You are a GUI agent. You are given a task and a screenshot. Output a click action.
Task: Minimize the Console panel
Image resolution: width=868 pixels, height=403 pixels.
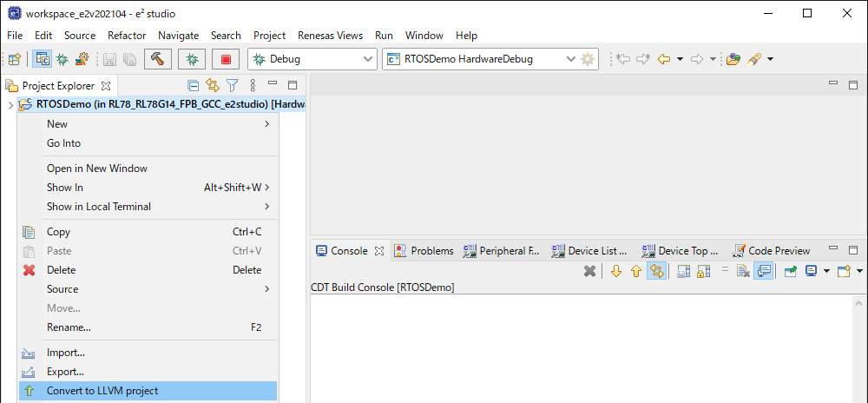click(x=833, y=249)
